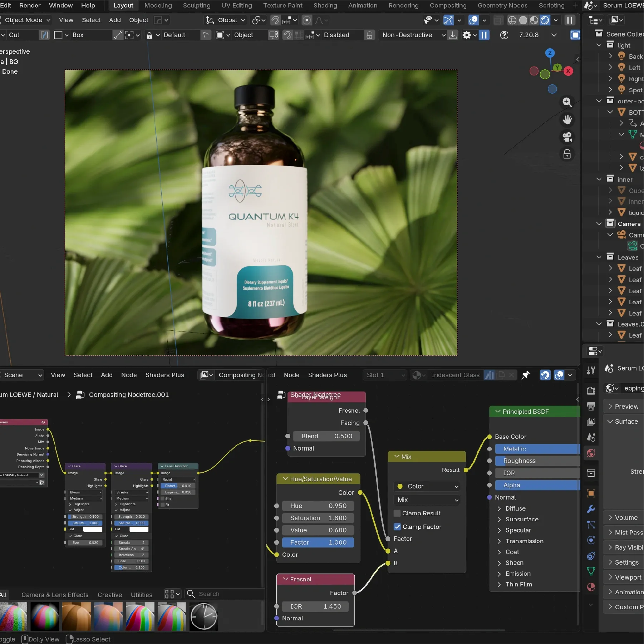Toggle camera view with the camera icon
This screenshot has width=644, height=644.
point(567,137)
